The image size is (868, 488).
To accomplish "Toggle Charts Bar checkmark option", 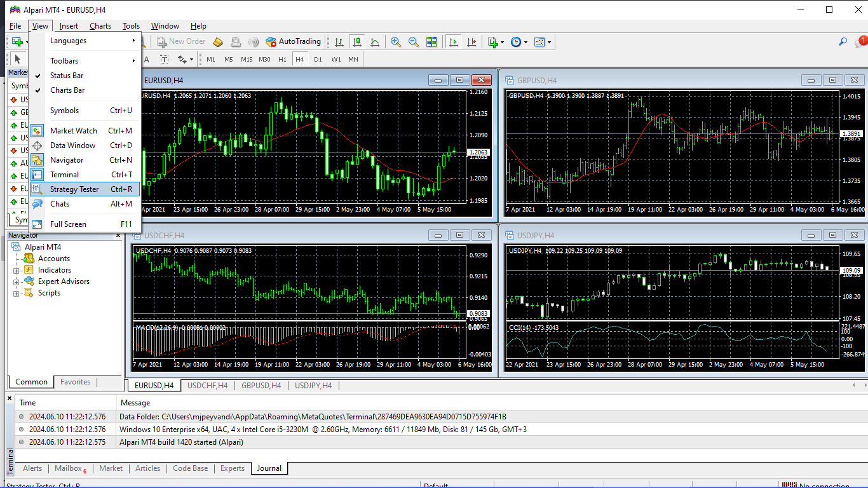I will [x=85, y=90].
